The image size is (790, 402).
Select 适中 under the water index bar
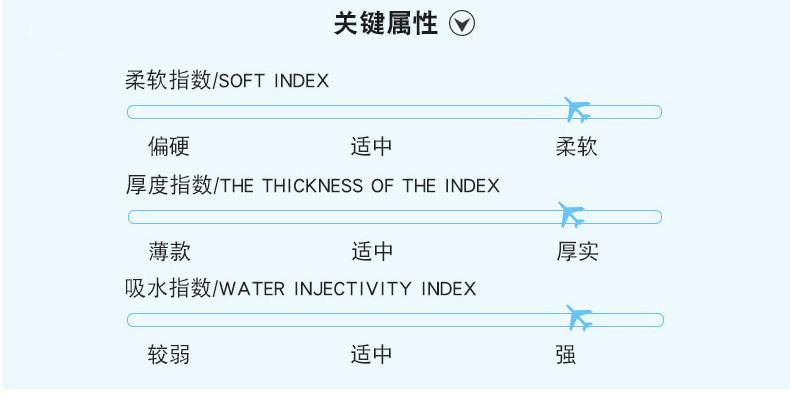pyautogui.click(x=372, y=355)
